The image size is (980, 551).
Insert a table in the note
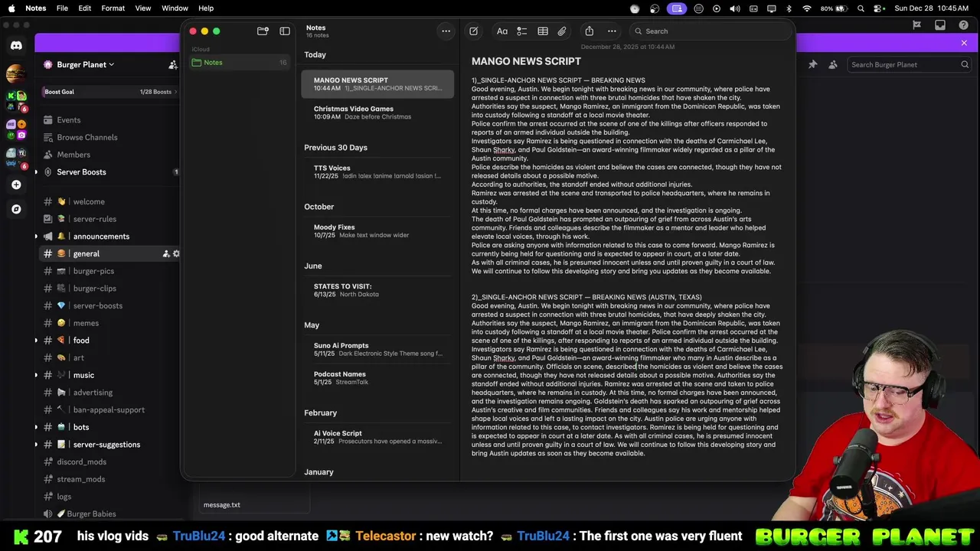(x=543, y=31)
